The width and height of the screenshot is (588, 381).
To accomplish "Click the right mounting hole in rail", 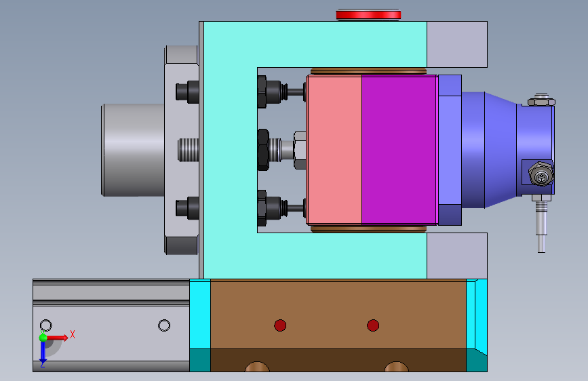I will click(164, 325).
